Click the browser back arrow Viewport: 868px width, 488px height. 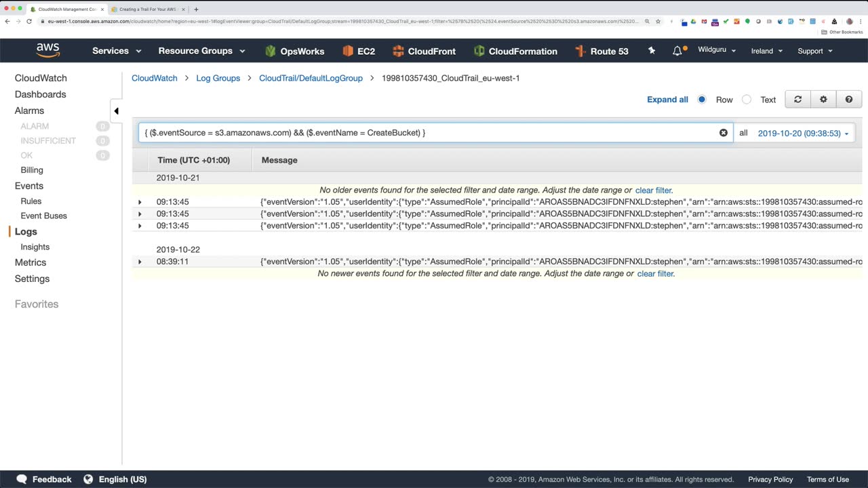coord(7,21)
